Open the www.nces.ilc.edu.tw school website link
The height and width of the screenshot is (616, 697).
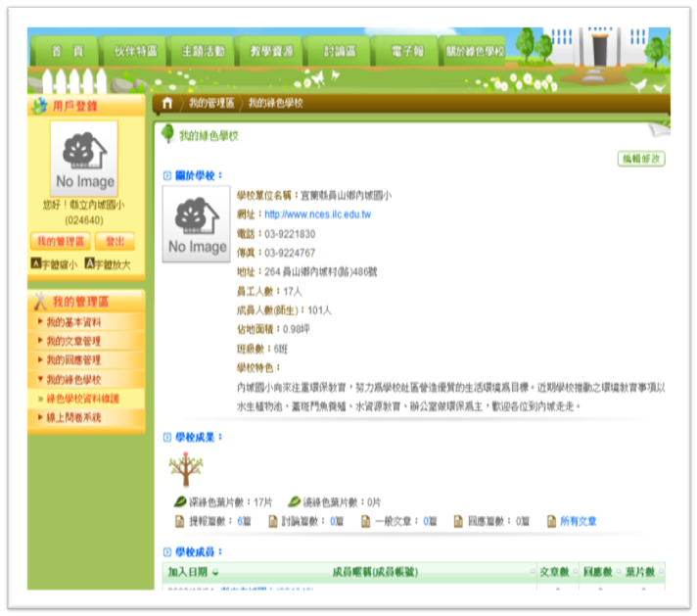point(317,214)
